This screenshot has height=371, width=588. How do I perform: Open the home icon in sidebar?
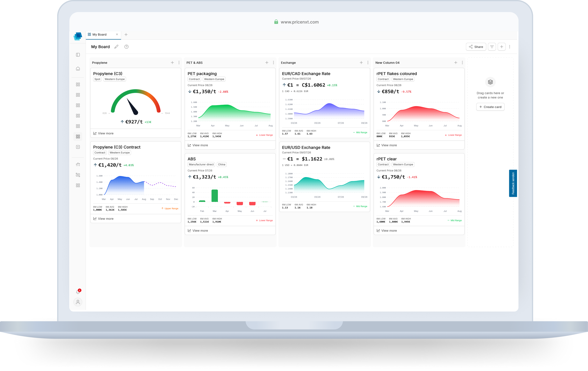pos(78,69)
